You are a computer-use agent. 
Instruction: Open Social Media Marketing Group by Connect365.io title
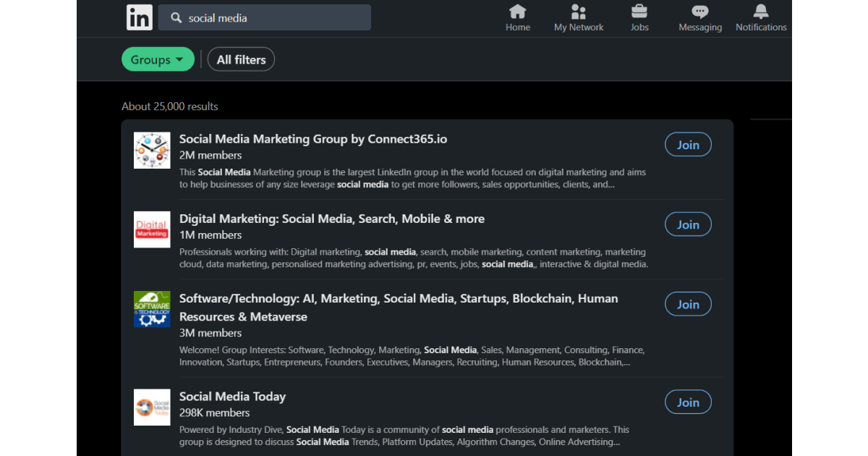click(x=313, y=139)
